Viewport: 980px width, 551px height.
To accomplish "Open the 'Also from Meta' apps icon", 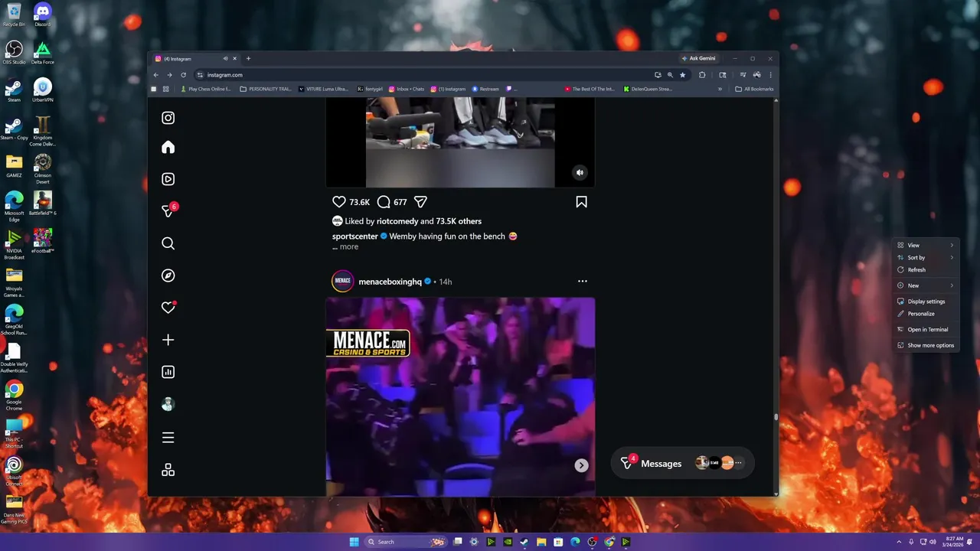I will tap(168, 470).
